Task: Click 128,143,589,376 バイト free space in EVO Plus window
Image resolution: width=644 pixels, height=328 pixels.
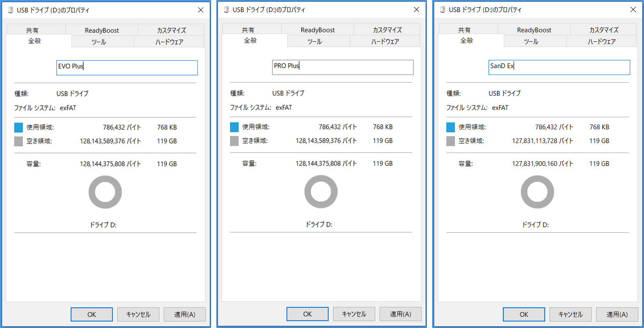Action: click(110, 141)
